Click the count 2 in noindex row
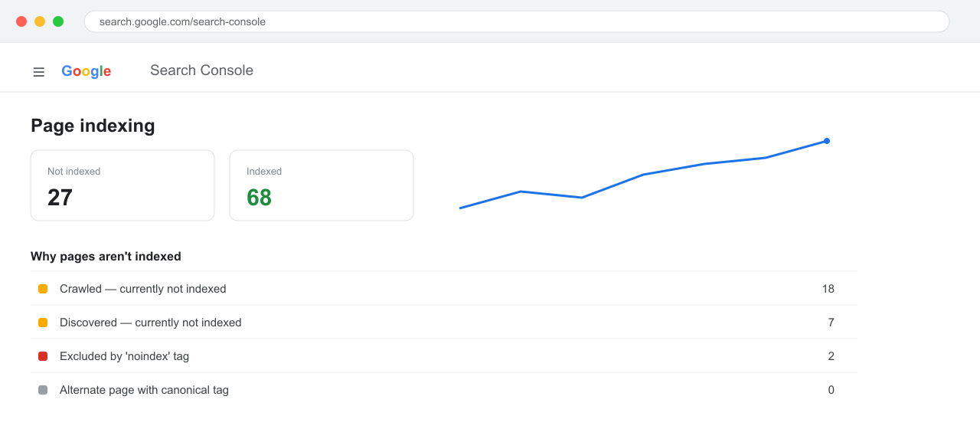Viewport: 980px width, 429px height. (x=831, y=356)
